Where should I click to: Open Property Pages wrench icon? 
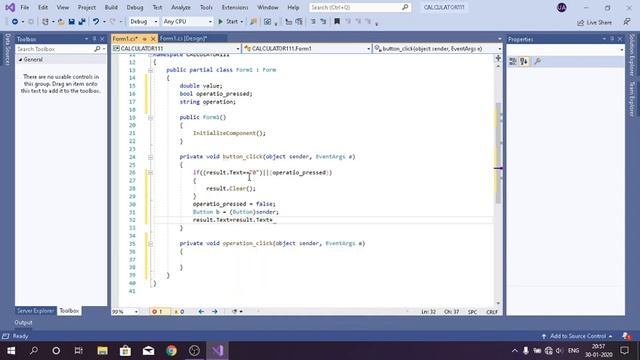click(x=538, y=61)
